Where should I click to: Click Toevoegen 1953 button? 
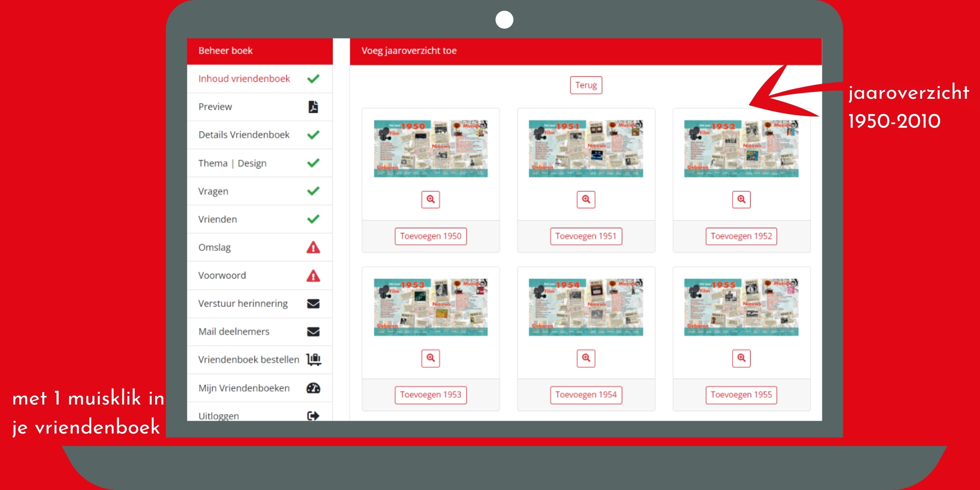[x=430, y=395]
